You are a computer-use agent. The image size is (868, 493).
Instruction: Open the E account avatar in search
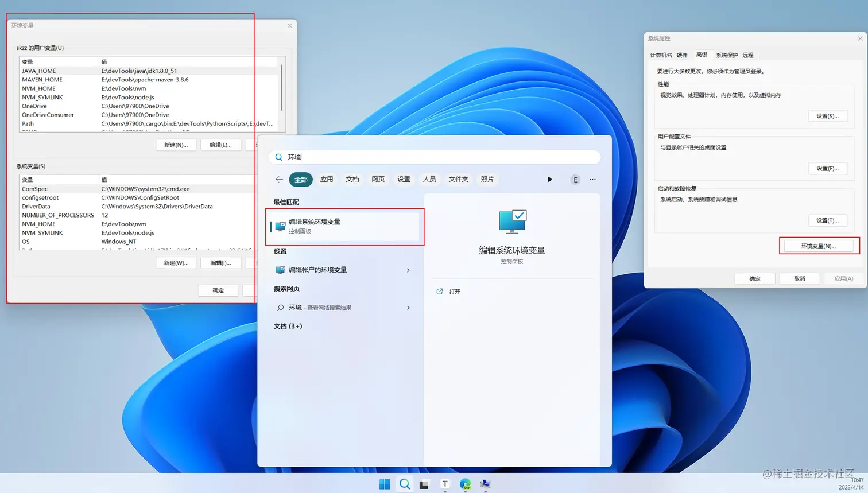point(575,180)
